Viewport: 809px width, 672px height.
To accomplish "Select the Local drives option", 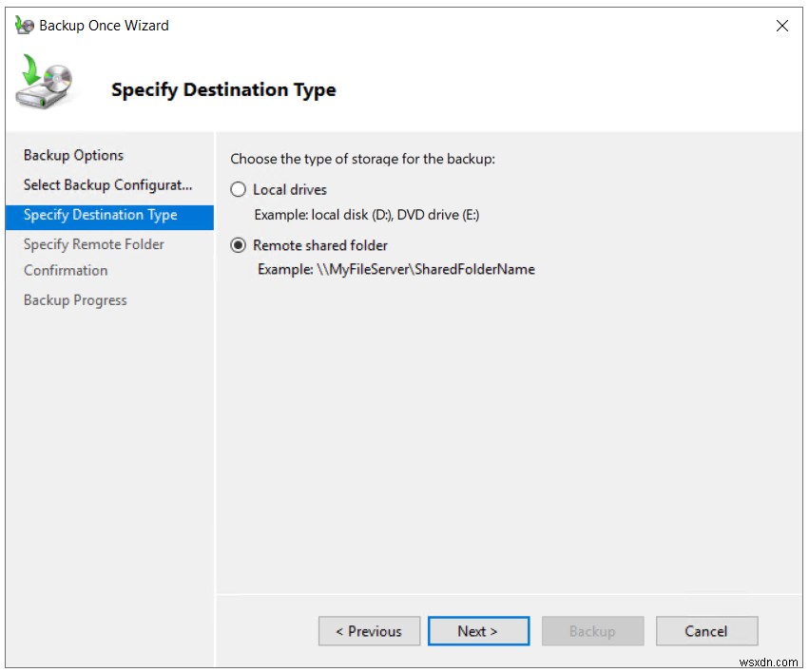I will pyautogui.click(x=291, y=189).
